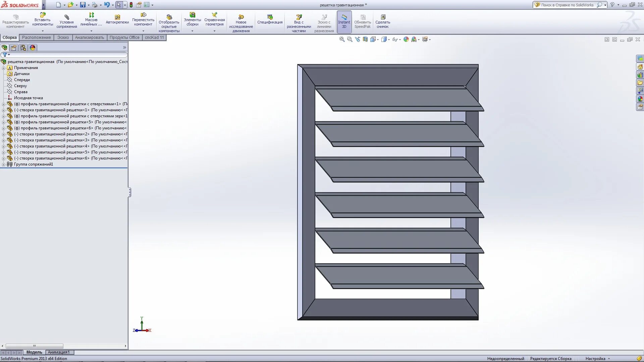Open the ConfigurationManager tab icon
644x362 pixels.
point(23,48)
